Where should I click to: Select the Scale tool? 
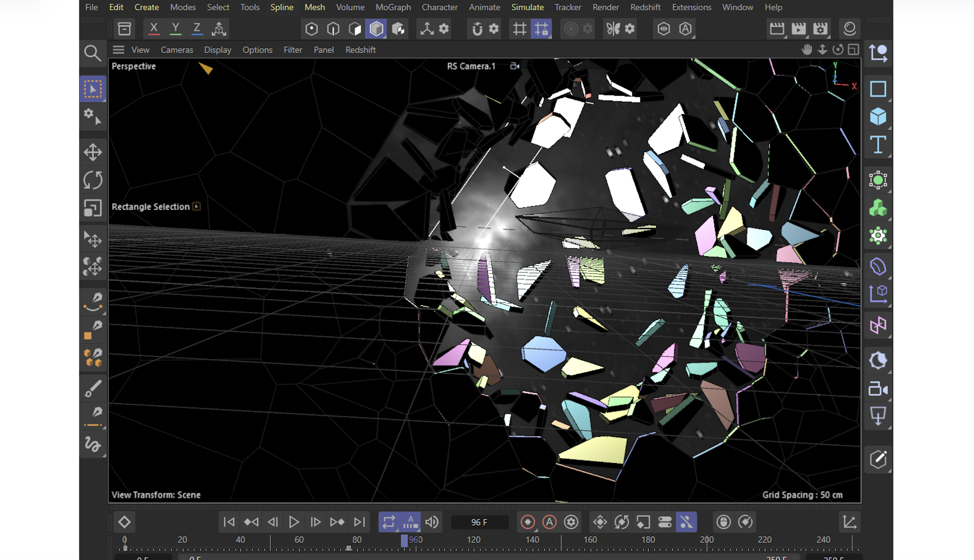(93, 208)
